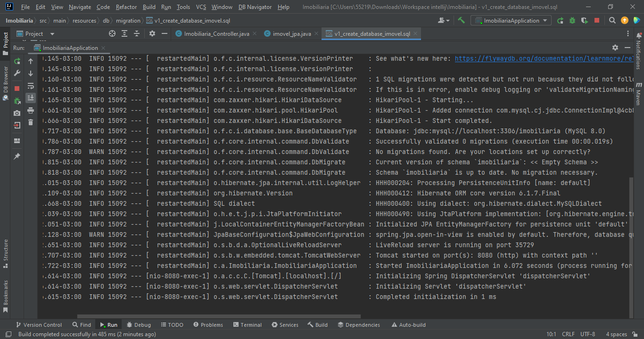Toggle scroll to end of console
Viewport: 644px width, 339px height.
(x=31, y=98)
